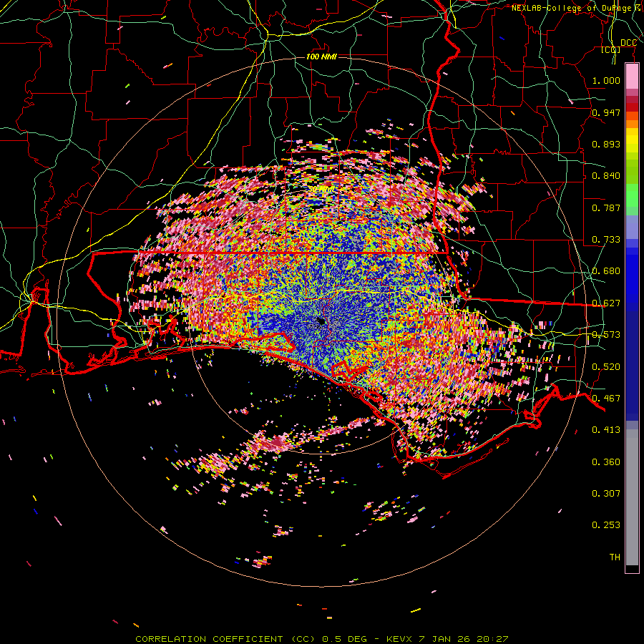This screenshot has height=644, width=644.
Task: Select the 0.680 legend value
Action: (x=606, y=271)
